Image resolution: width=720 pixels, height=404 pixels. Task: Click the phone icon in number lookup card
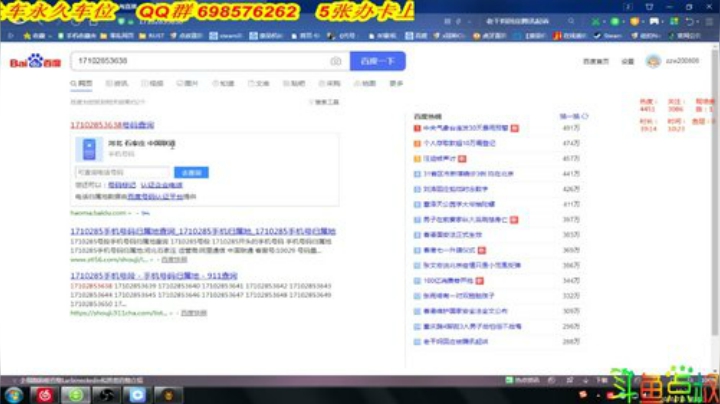point(89,149)
